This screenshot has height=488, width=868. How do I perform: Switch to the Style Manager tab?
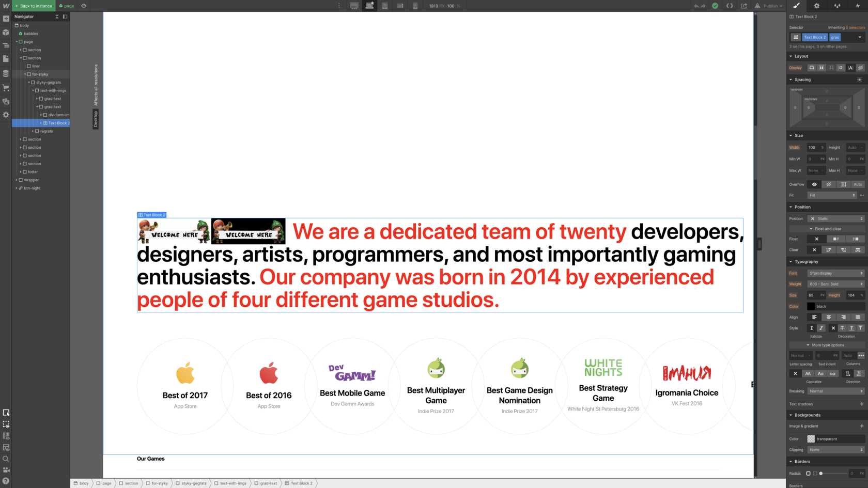tap(837, 6)
